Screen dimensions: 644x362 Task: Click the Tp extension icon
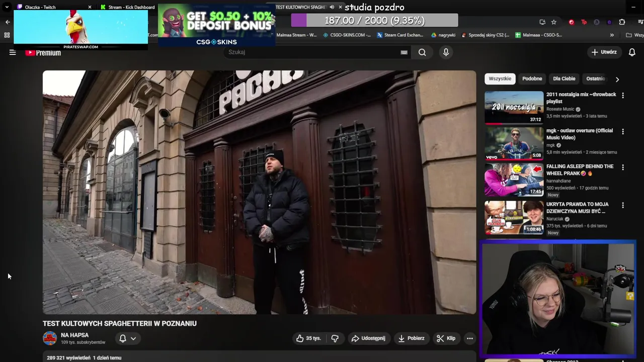coord(584,22)
